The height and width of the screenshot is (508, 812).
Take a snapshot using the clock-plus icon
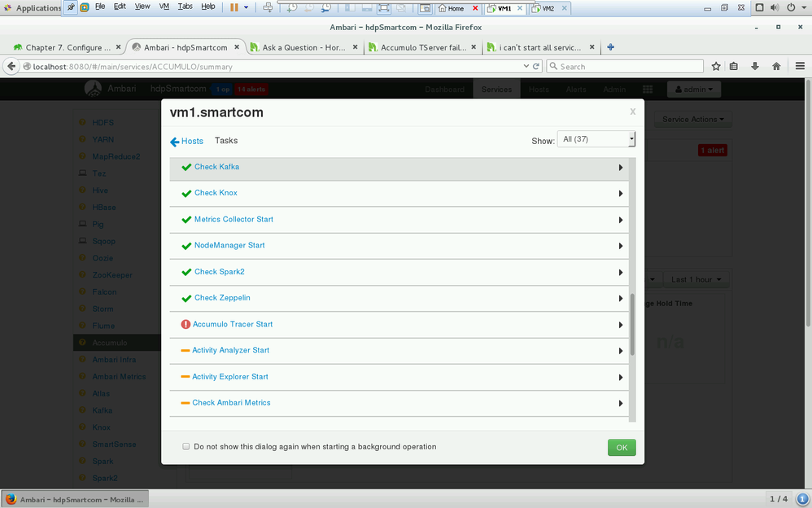click(293, 8)
